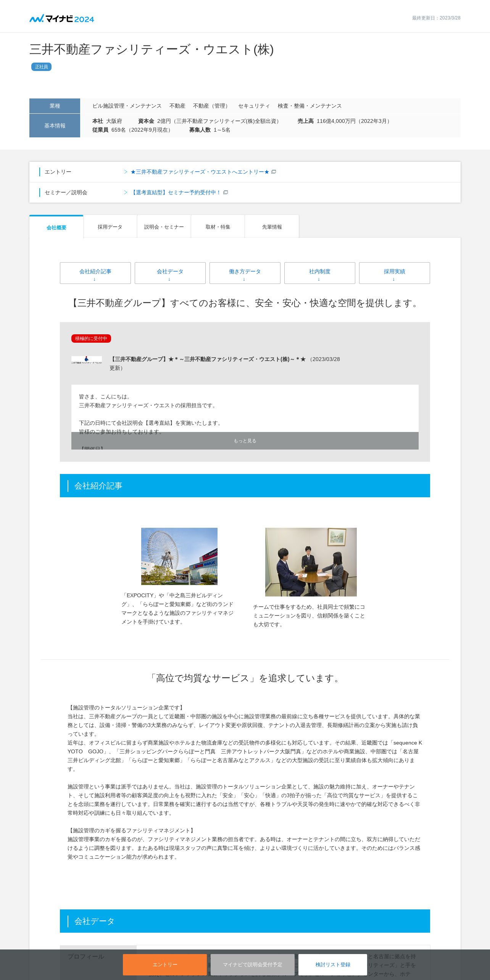490x980 pixels.
Task: Click the company name heading 三井不動産ファシリティーズ・ウエスト(株)
Action: tap(152, 49)
